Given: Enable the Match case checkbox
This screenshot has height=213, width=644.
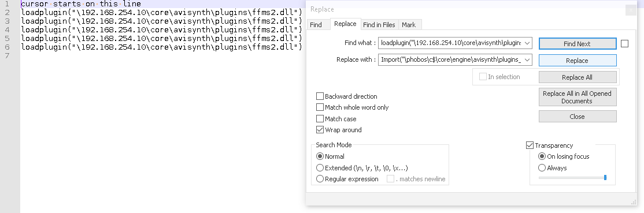Looking at the screenshot, I should pyautogui.click(x=320, y=118).
